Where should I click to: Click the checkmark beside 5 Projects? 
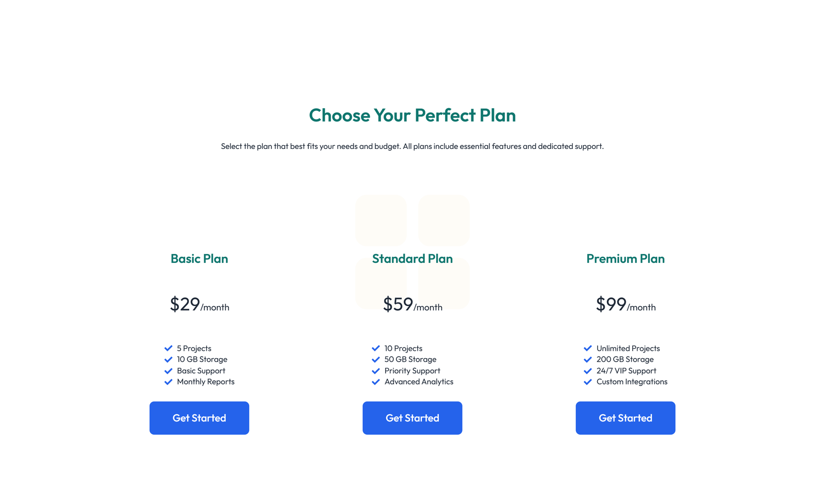click(169, 348)
